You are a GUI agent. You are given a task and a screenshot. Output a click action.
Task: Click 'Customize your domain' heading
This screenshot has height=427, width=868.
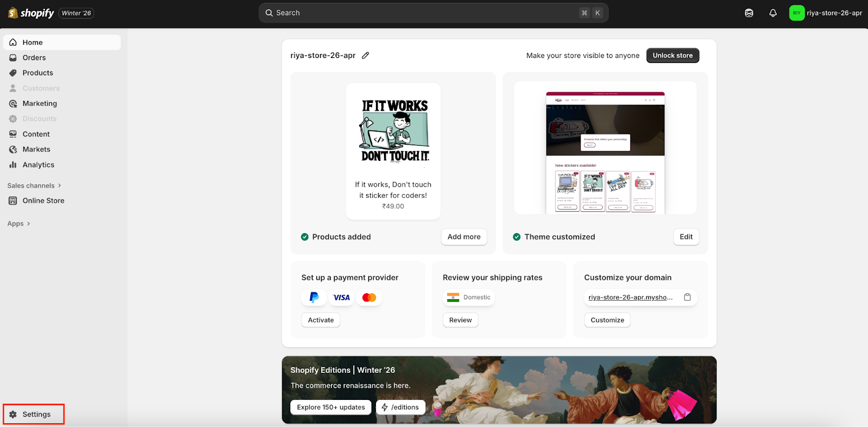click(628, 277)
